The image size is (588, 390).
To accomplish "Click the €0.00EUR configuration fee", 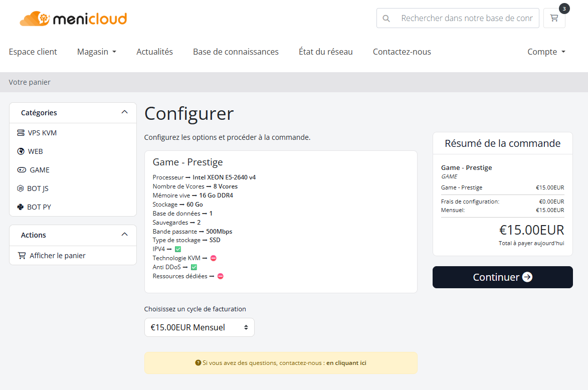I will point(551,202).
